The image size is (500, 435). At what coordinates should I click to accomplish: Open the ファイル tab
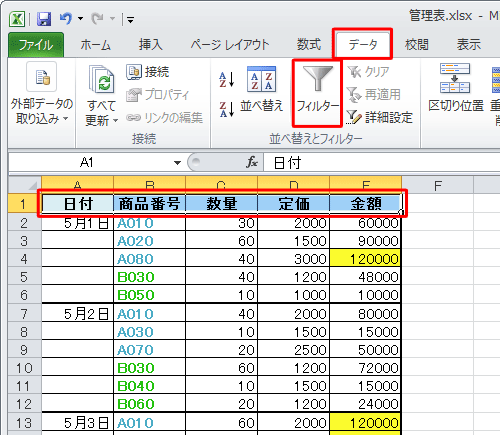pyautogui.click(x=36, y=45)
